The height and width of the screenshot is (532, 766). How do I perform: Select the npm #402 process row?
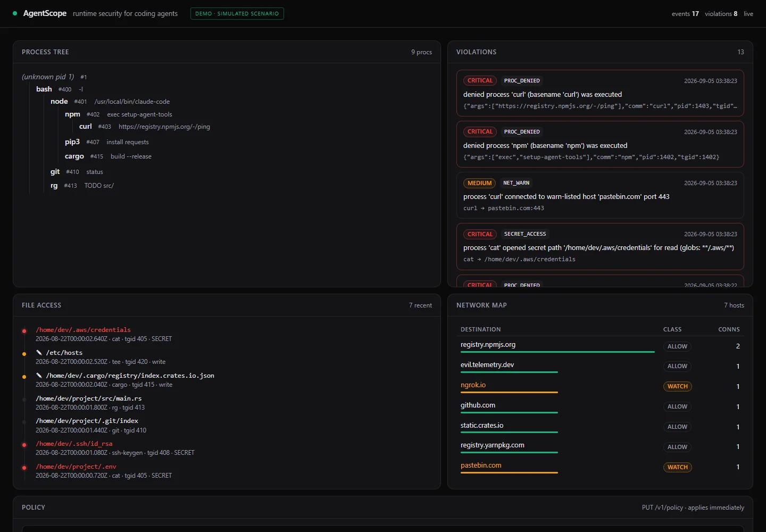(118, 114)
